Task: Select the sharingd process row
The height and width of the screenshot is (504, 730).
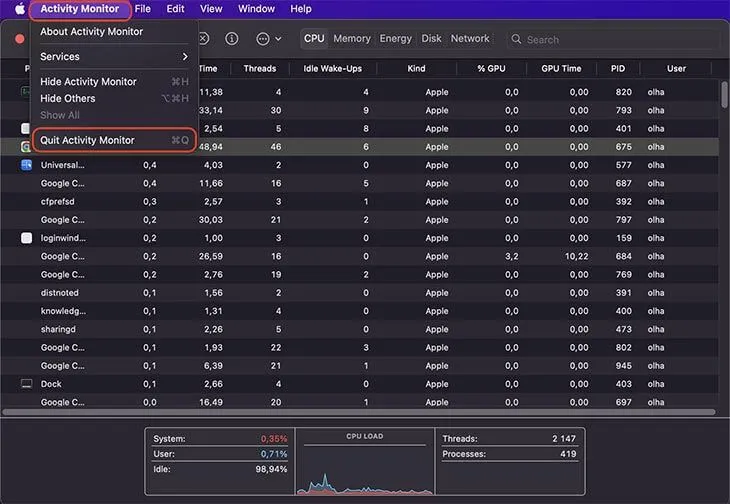Action: point(359,329)
